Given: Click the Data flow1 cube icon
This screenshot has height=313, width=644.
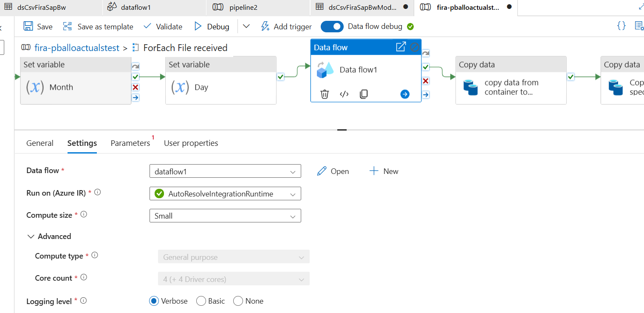Looking at the screenshot, I should click(325, 70).
